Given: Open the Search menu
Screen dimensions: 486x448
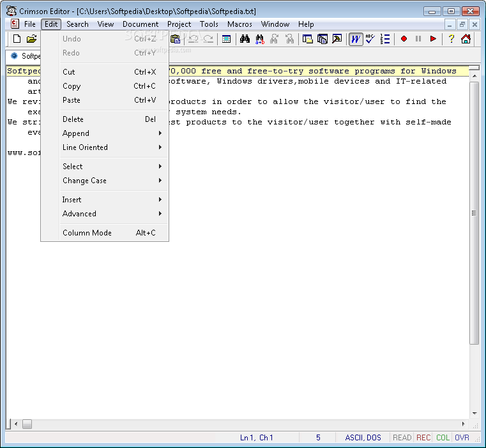Looking at the screenshot, I should (x=77, y=24).
